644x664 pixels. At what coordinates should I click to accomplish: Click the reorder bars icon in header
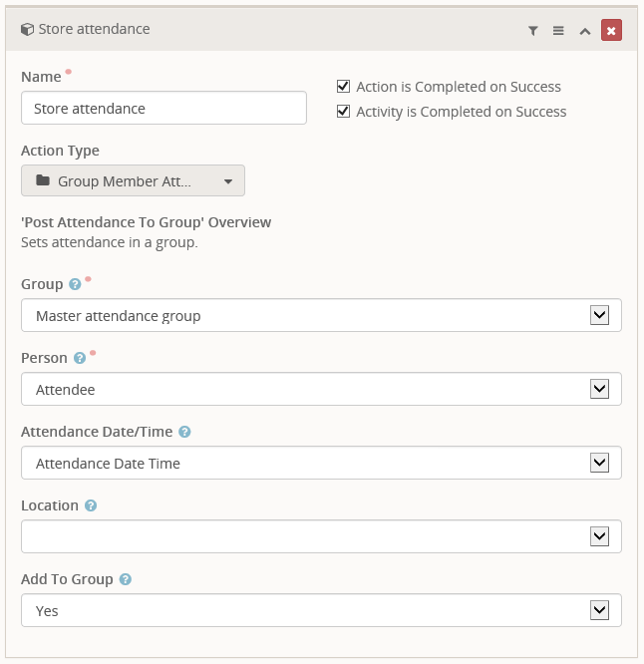(x=558, y=31)
